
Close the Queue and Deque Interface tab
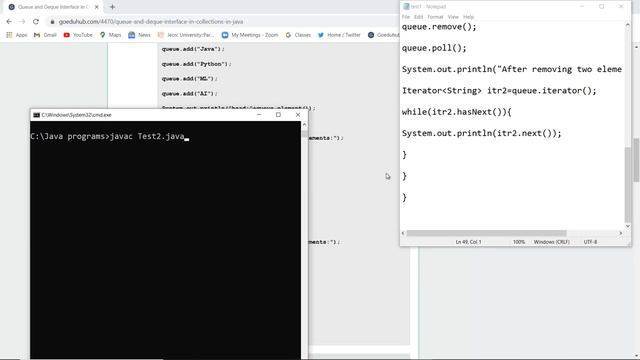97,7
